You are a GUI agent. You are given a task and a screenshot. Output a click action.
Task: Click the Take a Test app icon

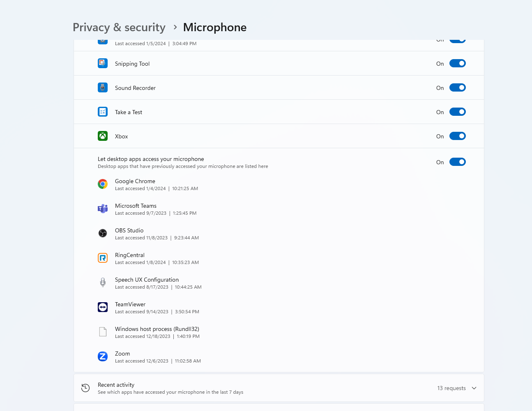tap(103, 112)
